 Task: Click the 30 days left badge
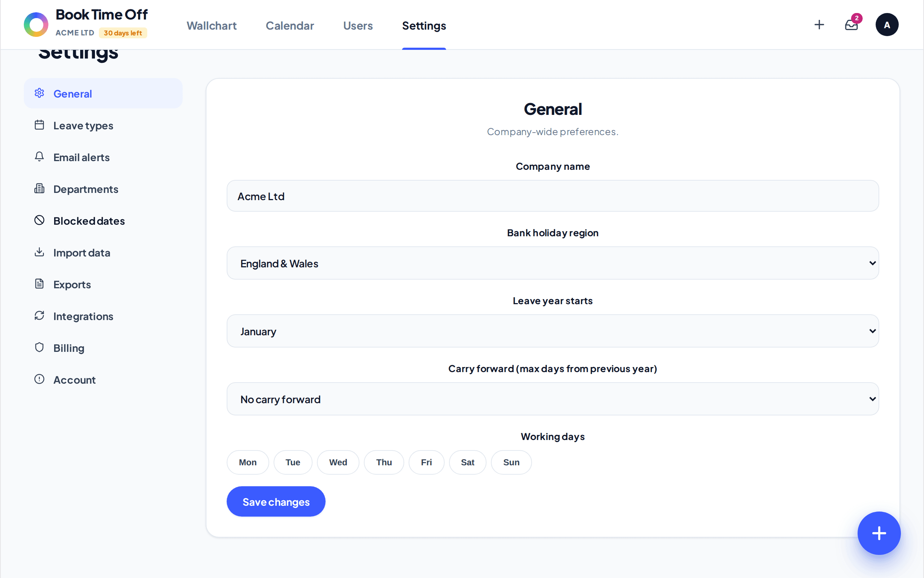pos(123,33)
